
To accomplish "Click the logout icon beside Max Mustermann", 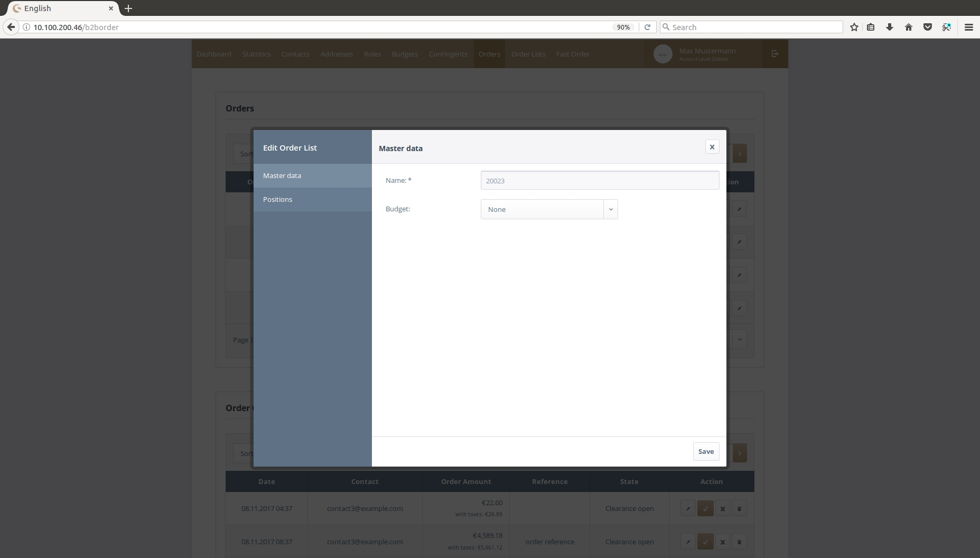I will (775, 54).
